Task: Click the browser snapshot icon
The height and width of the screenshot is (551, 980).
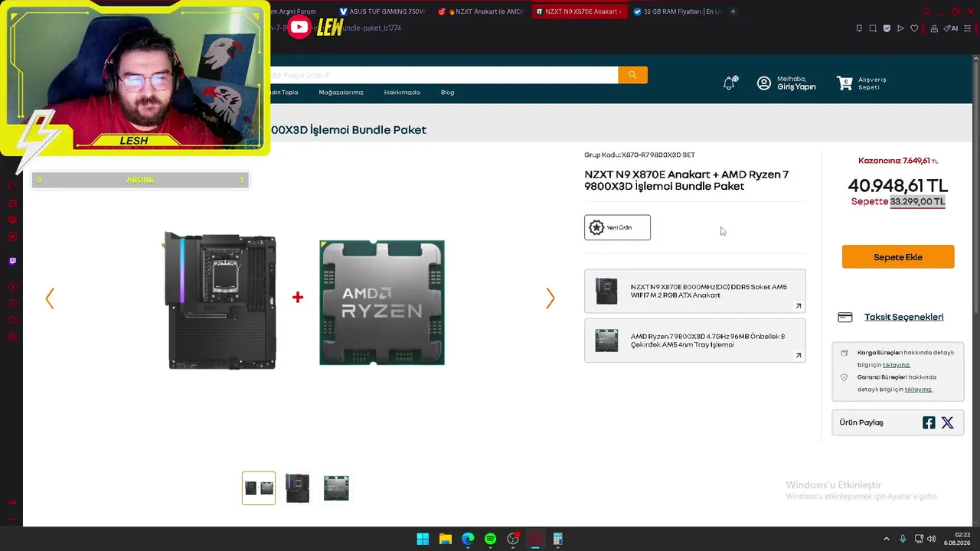Action: coord(873,28)
